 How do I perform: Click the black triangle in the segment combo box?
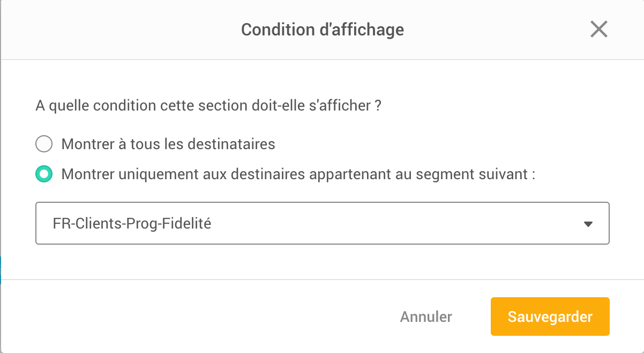coord(588,224)
